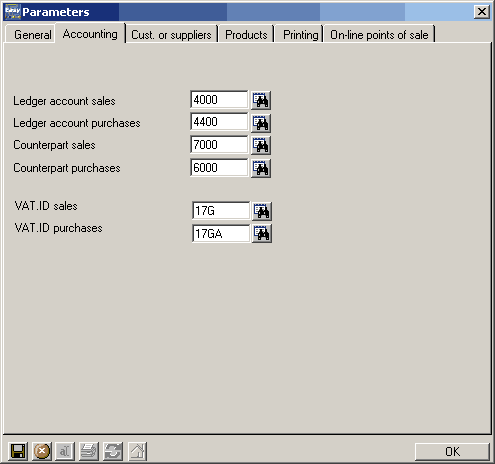Select the home icon in bottom toolbar
This screenshot has height=464, width=495.
[137, 451]
